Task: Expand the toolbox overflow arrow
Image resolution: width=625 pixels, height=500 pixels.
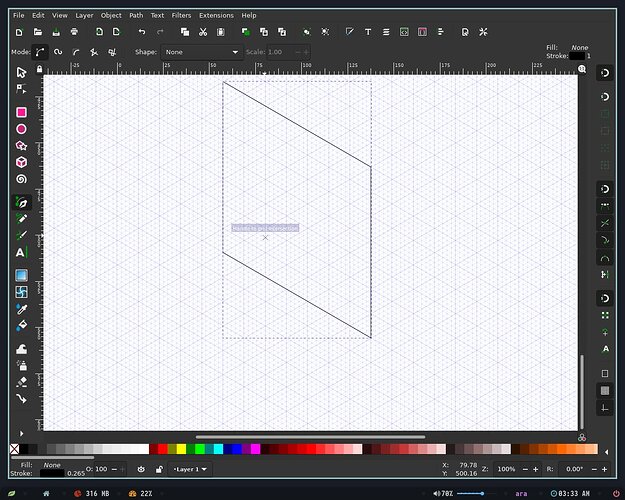Action: (22, 433)
